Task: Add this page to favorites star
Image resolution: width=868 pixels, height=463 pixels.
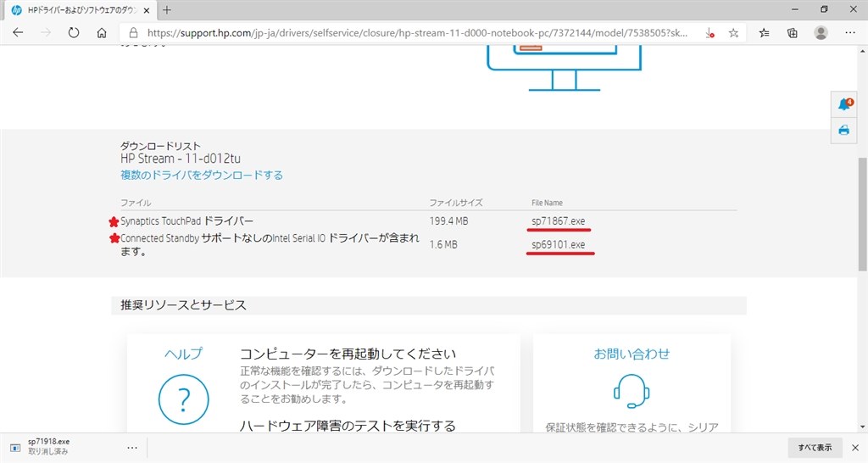Action: click(733, 33)
